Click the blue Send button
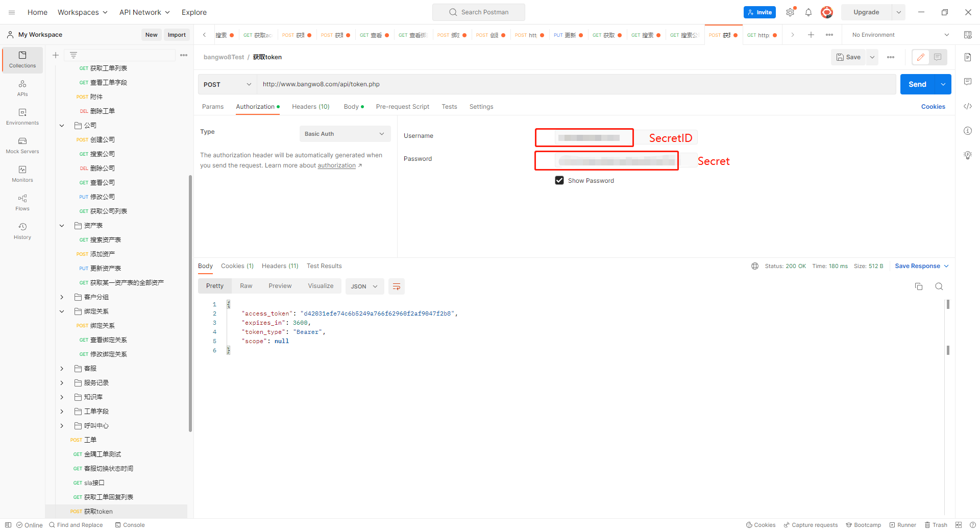Viewport: 980px width, 531px height. [x=917, y=84]
